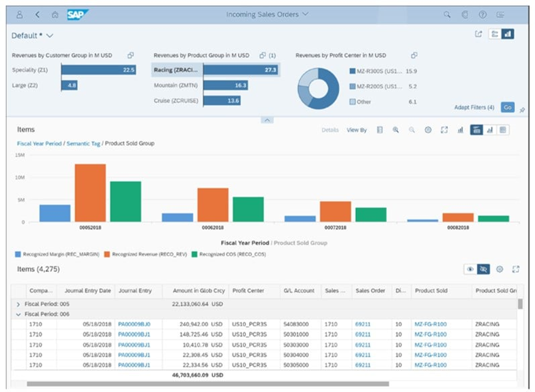Screen dimensions: 535x392
Task: Switch Items view to table display
Action: click(x=503, y=130)
